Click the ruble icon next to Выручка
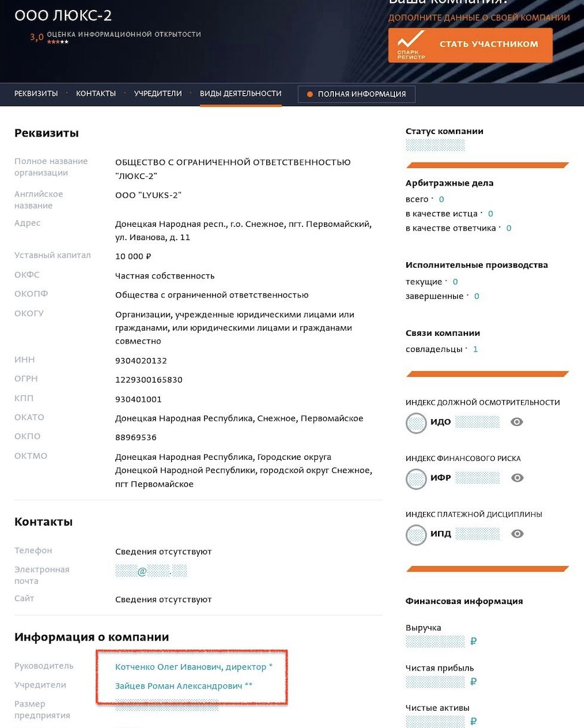 click(472, 641)
